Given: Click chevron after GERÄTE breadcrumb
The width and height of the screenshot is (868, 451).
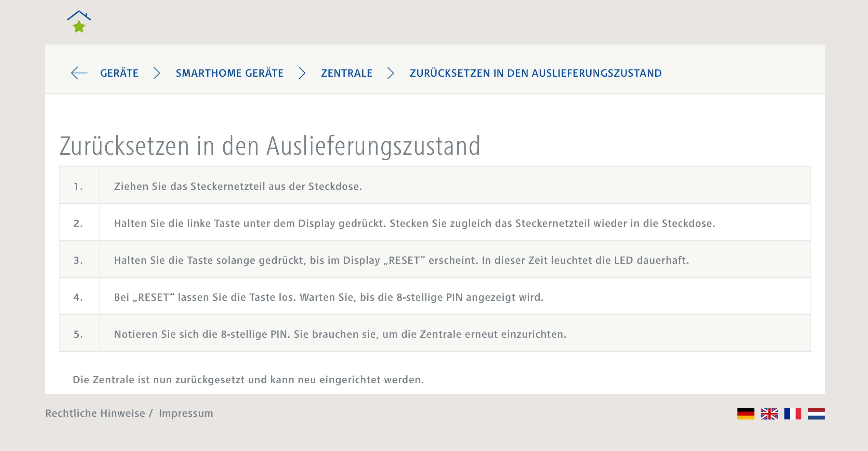Looking at the screenshot, I should (x=157, y=73).
